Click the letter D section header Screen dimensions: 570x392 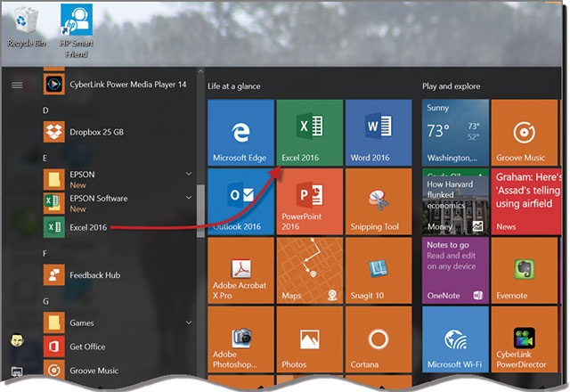coord(46,110)
